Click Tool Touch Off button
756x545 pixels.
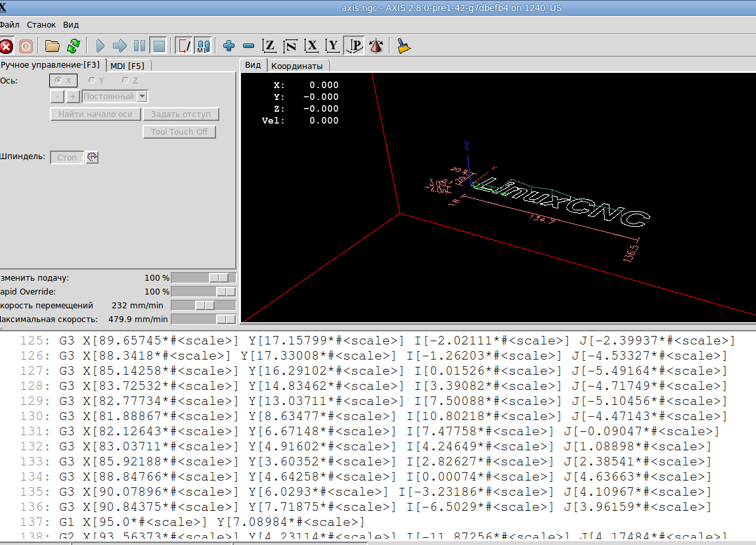tap(179, 132)
